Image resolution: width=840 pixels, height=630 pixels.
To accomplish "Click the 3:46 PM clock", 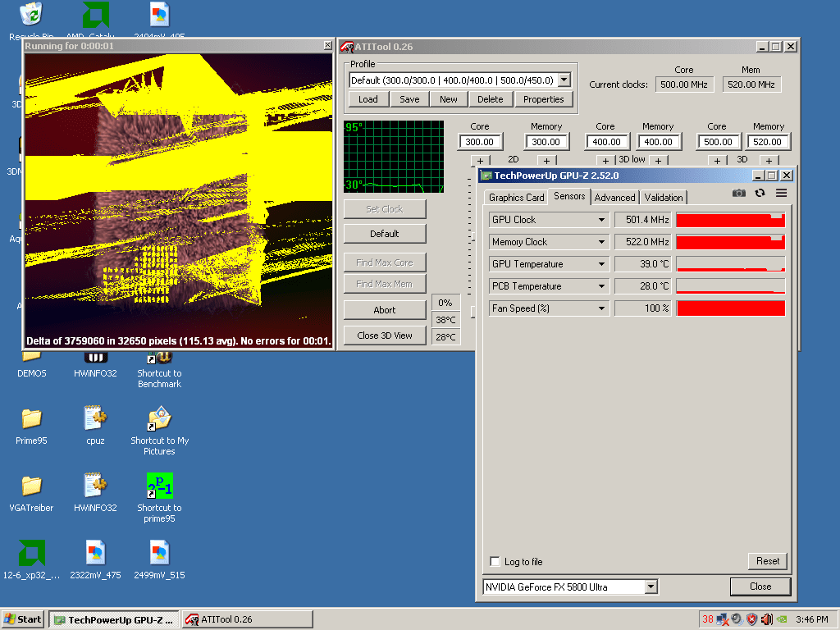I will pos(811,620).
